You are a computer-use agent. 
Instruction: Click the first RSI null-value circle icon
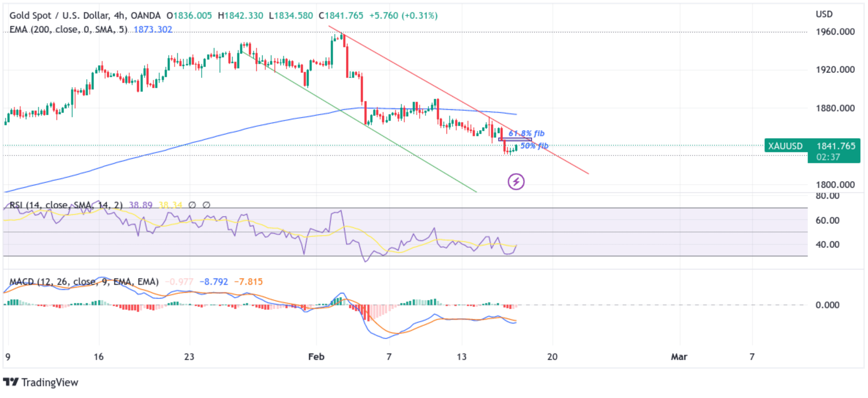[192, 205]
